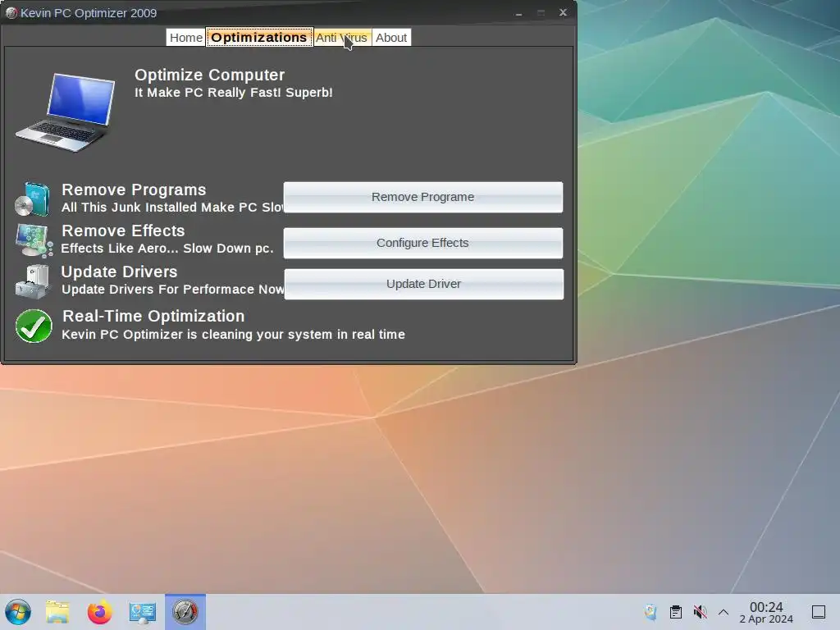The width and height of the screenshot is (840, 630).
Task: Open the Anti Virus tab
Action: 342,38
